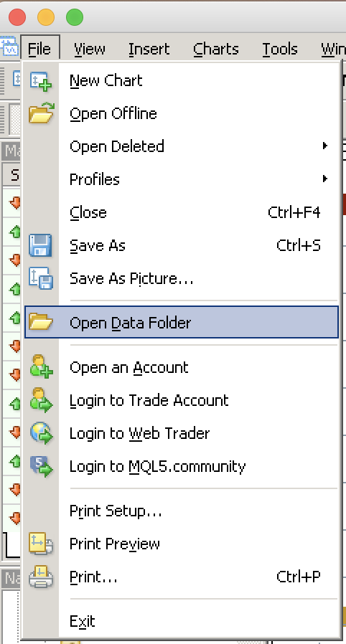This screenshot has height=644, width=346.
Task: Click the Login to Web Trader globe icon
Action: (x=41, y=433)
